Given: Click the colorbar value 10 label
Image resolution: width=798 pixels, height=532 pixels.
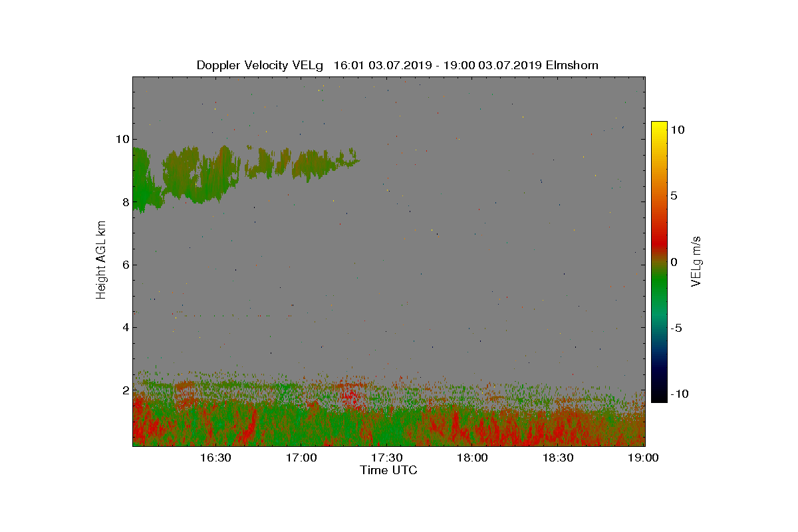Looking at the screenshot, I should point(677,130).
